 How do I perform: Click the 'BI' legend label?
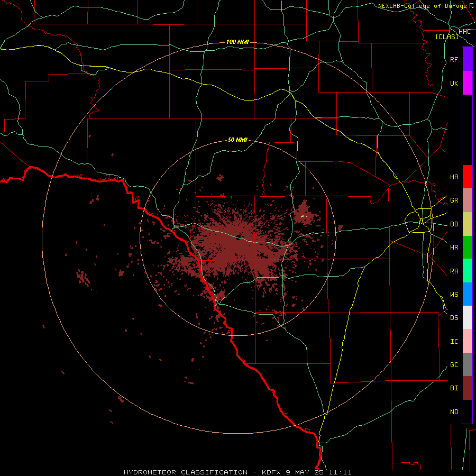454,388
